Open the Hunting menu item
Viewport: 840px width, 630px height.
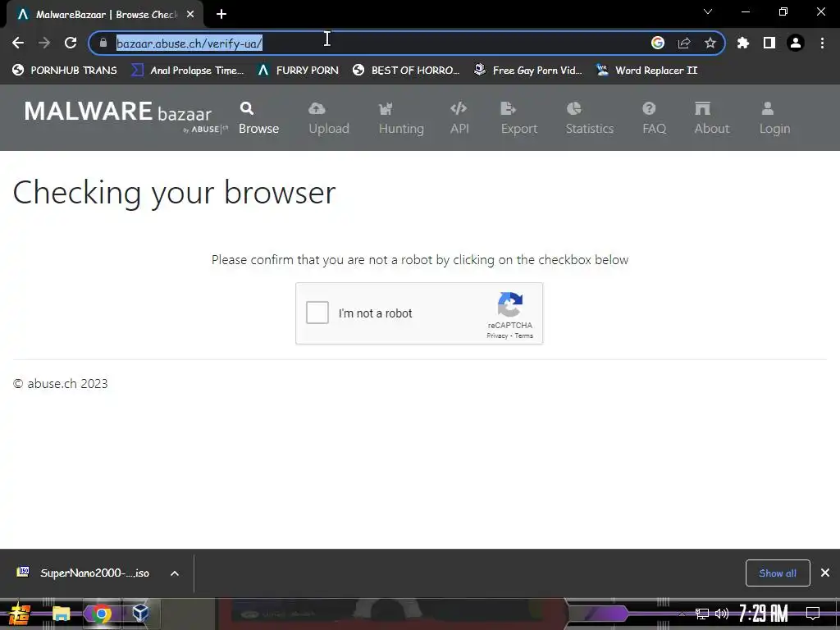(401, 118)
